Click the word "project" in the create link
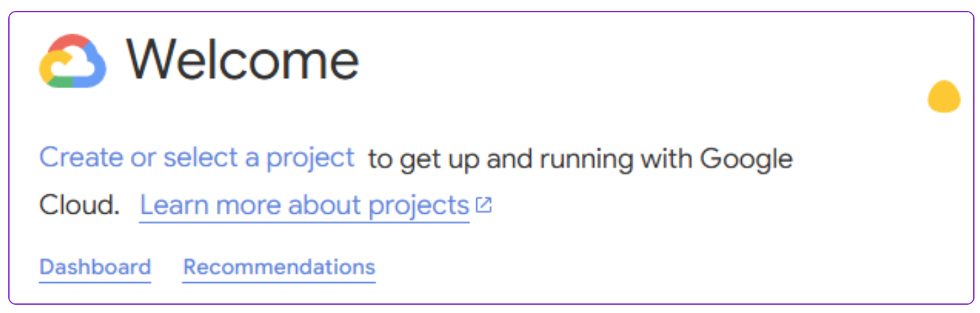980x313 pixels. click(311, 158)
